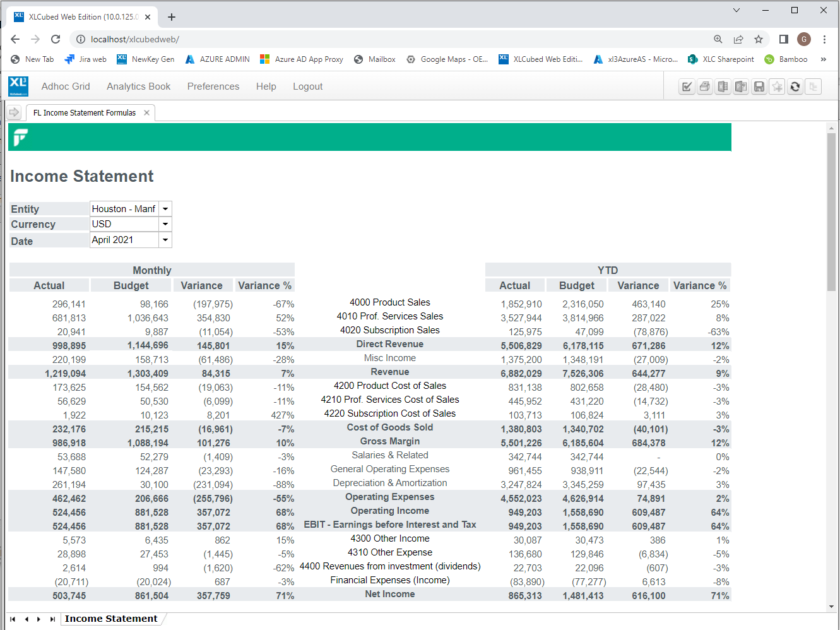Screen dimensions: 840x630
Task: Click the vertical scrollbar down arrow
Action: [831, 607]
